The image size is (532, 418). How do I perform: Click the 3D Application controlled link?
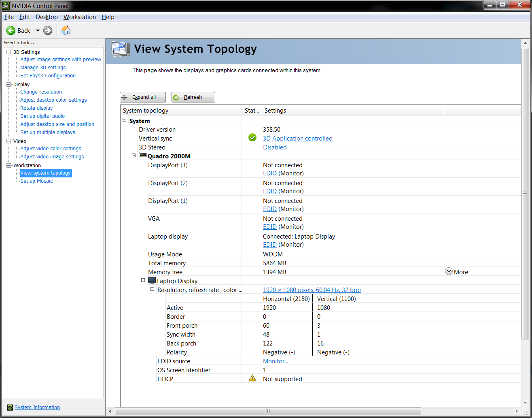click(298, 139)
